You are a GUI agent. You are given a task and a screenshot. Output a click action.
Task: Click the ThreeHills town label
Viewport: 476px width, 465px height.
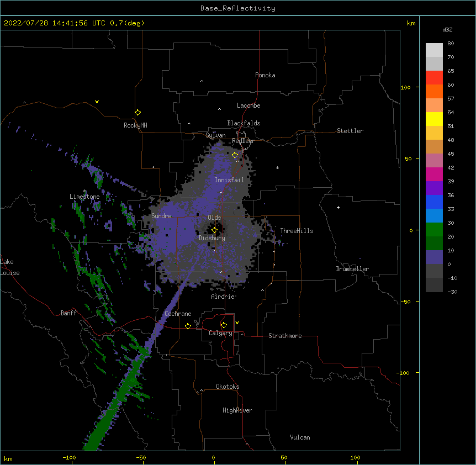tap(297, 231)
